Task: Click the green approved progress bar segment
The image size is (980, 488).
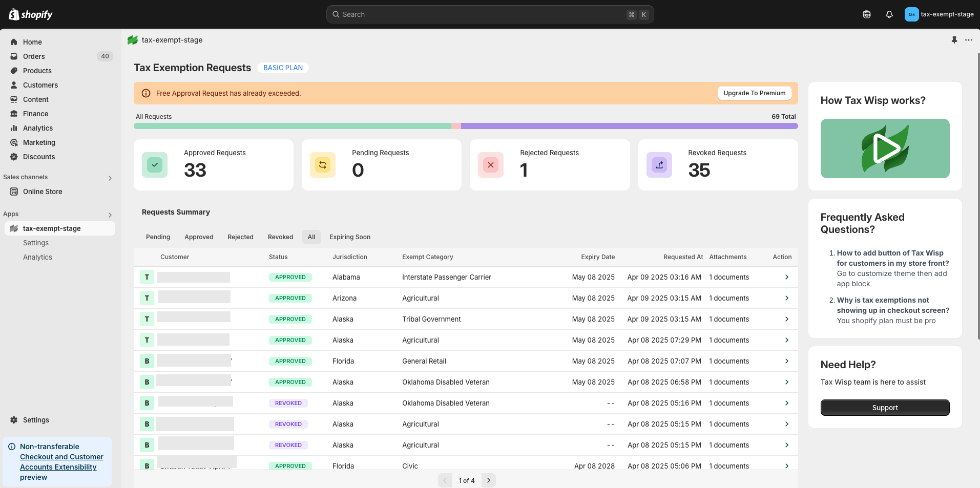Action: click(293, 126)
